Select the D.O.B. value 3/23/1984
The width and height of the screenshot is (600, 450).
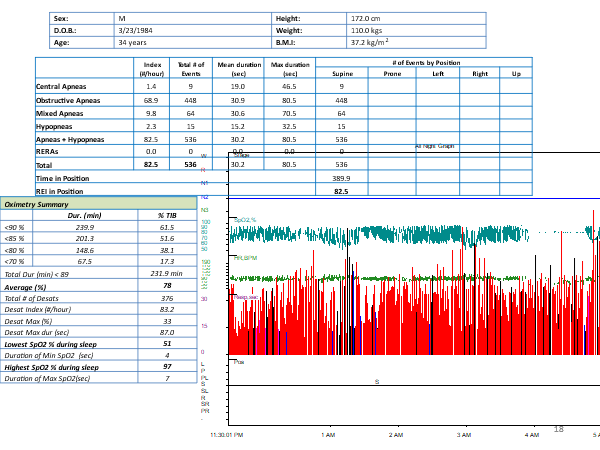[137, 30]
